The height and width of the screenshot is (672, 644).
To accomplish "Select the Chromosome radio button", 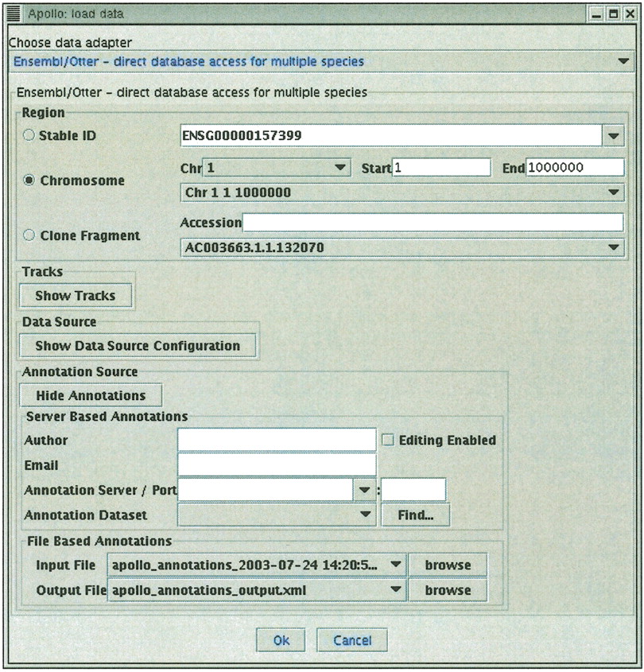I will [x=29, y=181].
